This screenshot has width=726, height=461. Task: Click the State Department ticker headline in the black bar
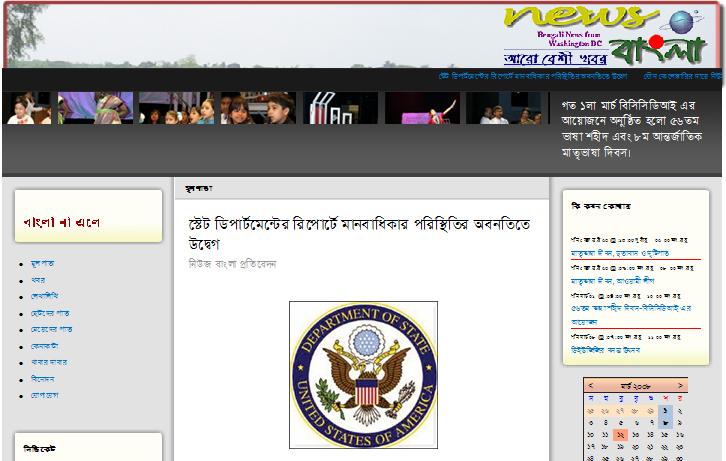tap(532, 76)
